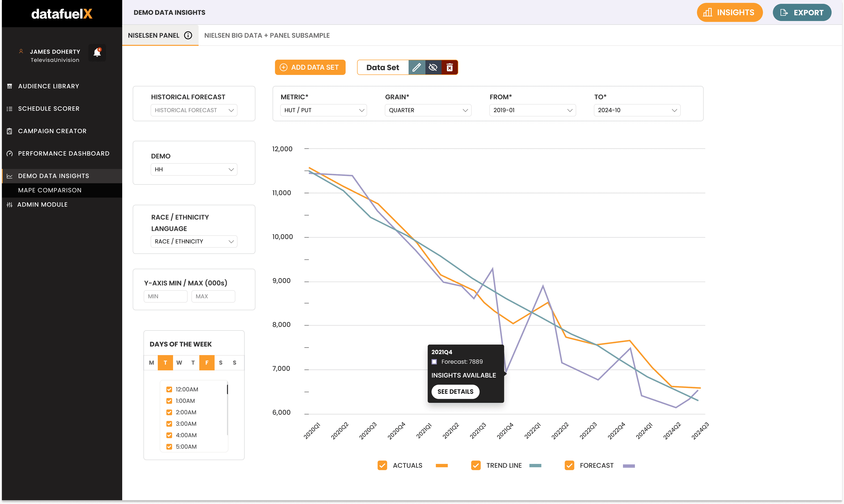Screen dimensions: 844x504
Task: Switch to Niselsen Panel tab
Action: point(160,35)
